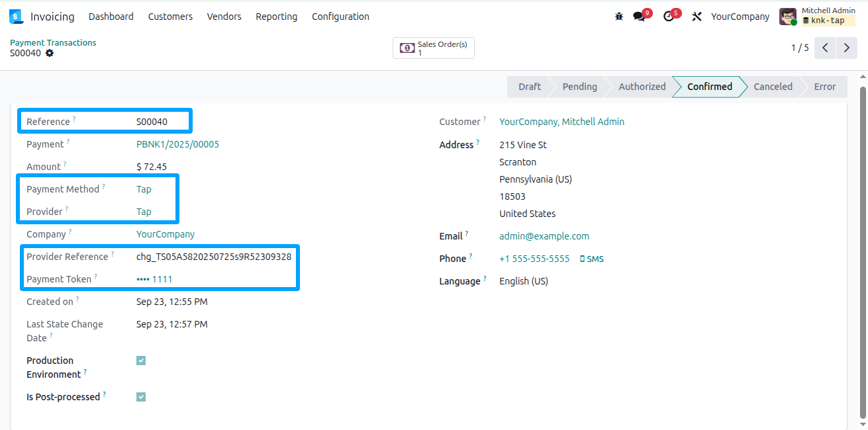This screenshot has height=430, width=868.
Task: Click the Mitchell Admin avatar
Action: tap(787, 16)
